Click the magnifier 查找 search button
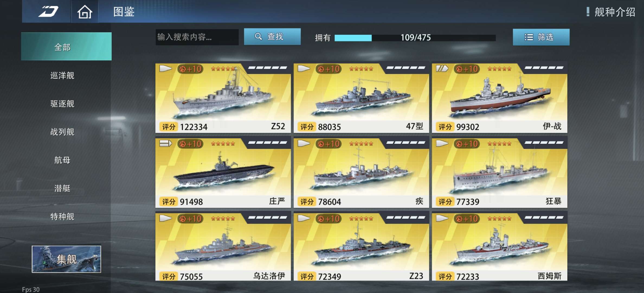This screenshot has width=644, height=293. pyautogui.click(x=272, y=37)
